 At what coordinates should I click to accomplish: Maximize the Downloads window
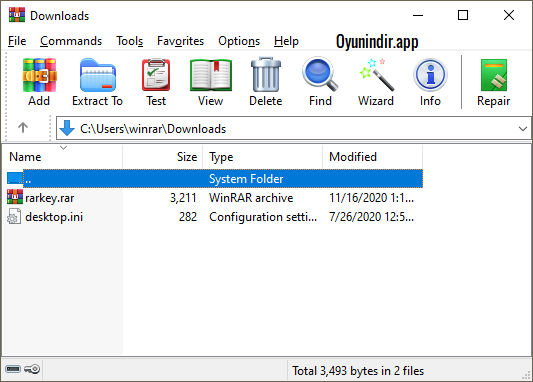pos(463,15)
